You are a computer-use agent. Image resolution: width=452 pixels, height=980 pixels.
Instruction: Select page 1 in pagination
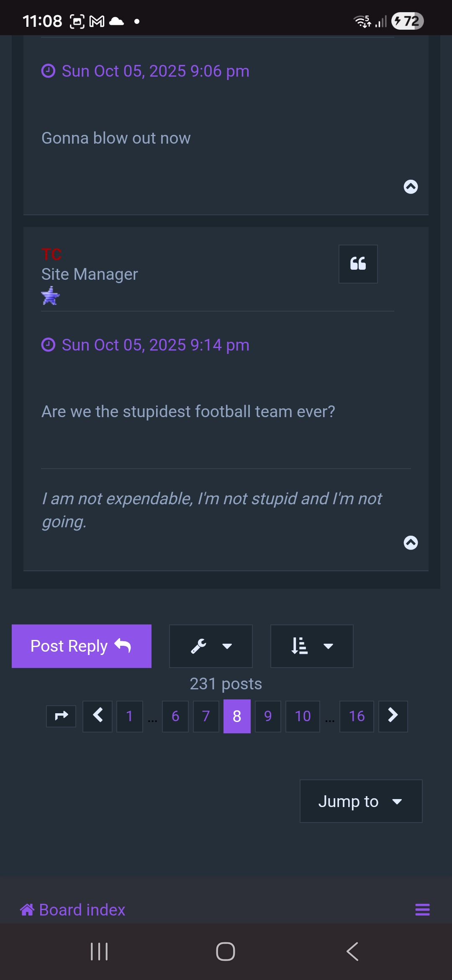(x=129, y=716)
